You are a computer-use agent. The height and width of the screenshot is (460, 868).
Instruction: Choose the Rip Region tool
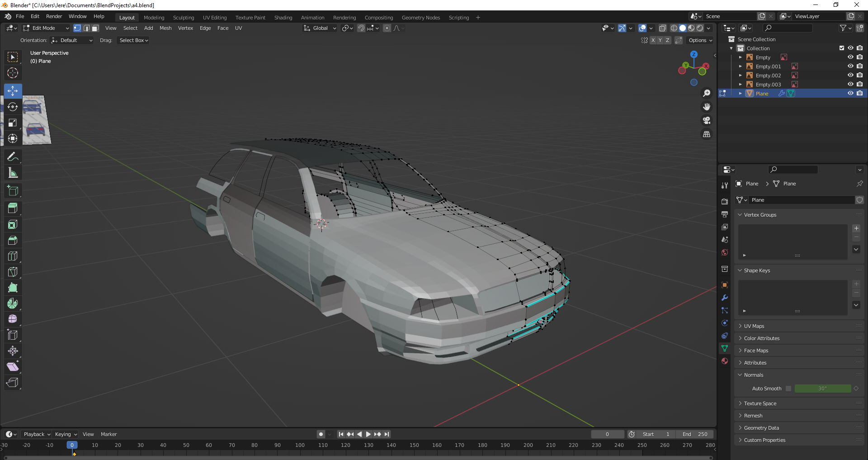coord(13,383)
